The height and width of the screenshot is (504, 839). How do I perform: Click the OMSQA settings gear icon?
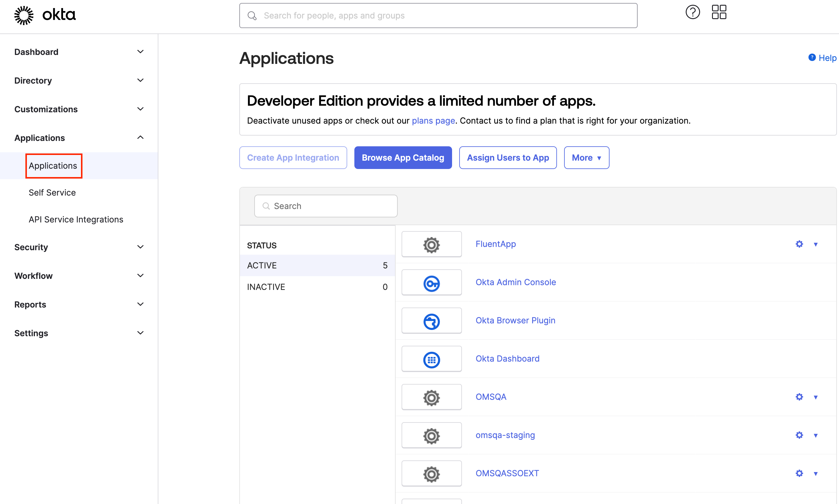800,397
